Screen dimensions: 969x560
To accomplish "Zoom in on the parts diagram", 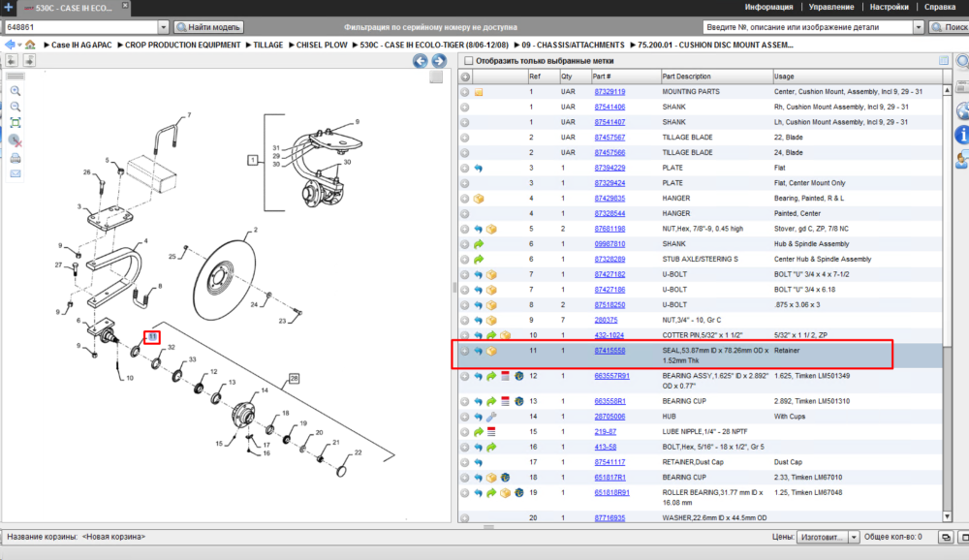I will click(x=16, y=91).
